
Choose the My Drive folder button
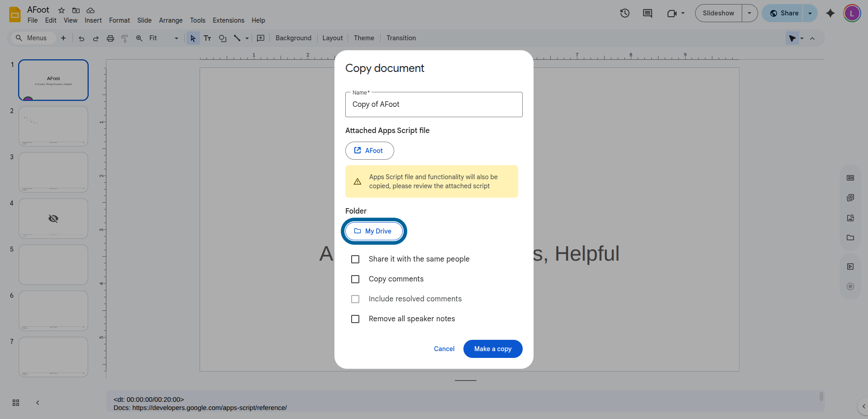(373, 231)
